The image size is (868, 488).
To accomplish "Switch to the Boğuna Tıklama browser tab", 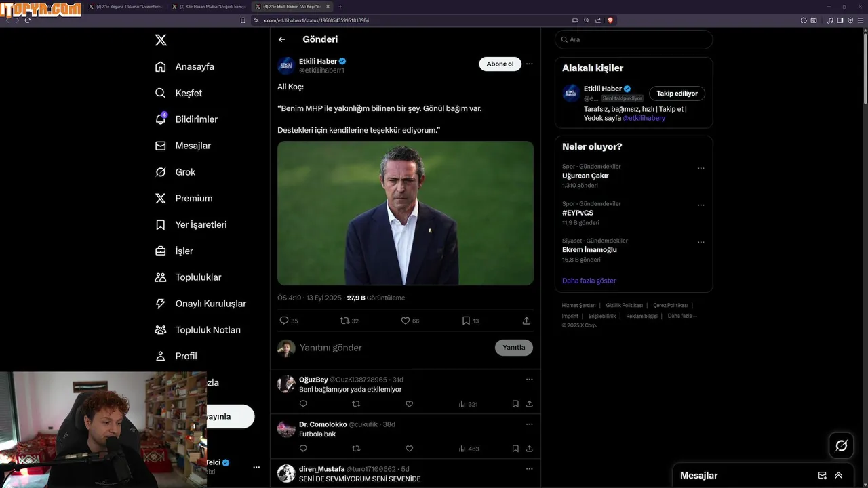I will click(x=125, y=7).
